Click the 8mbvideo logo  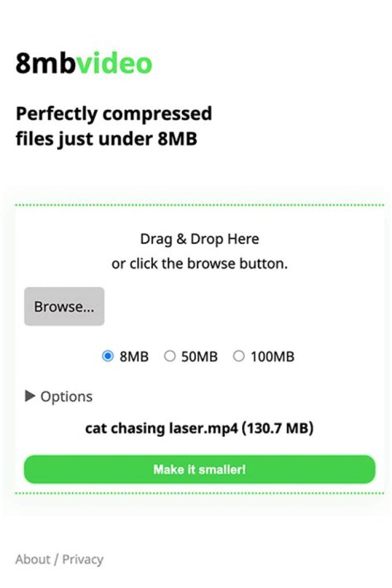tap(84, 63)
